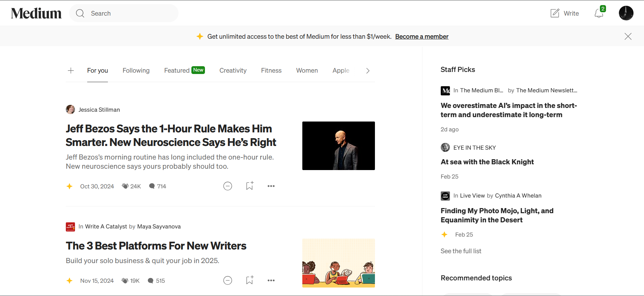Screen dimensions: 644x296
Task: Open Jessica Stillman's author avatar
Action: click(70, 109)
